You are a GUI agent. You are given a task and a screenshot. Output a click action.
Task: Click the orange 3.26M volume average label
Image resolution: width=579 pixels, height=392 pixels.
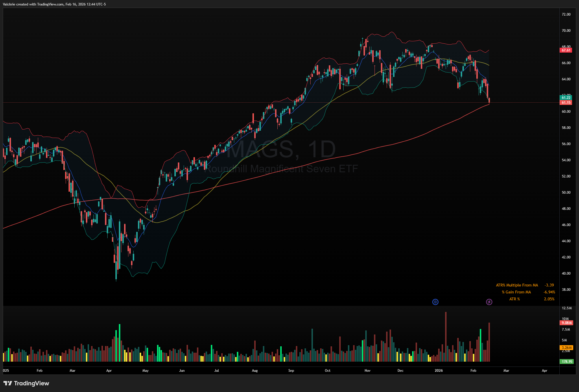coord(567,347)
